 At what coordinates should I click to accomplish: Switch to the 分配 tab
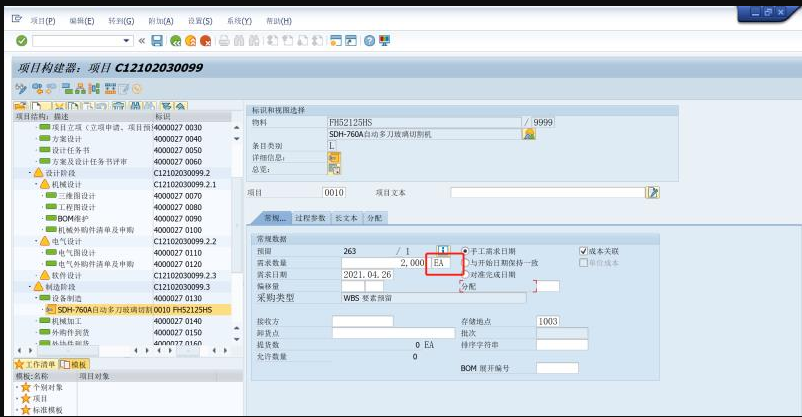click(x=375, y=218)
